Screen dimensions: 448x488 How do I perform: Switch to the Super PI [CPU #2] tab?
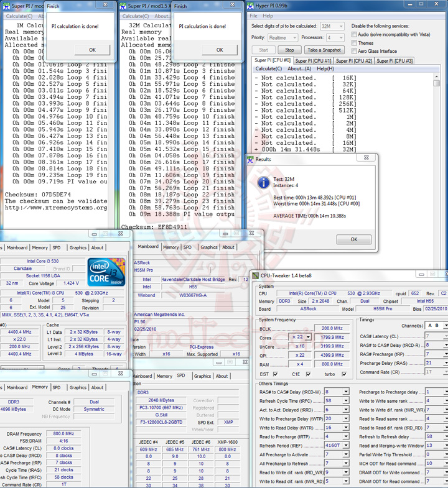point(353,61)
